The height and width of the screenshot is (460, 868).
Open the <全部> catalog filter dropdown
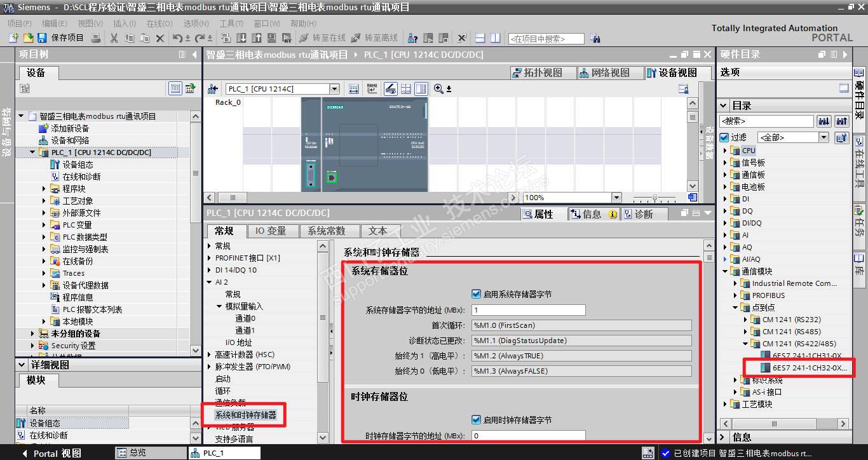824,137
